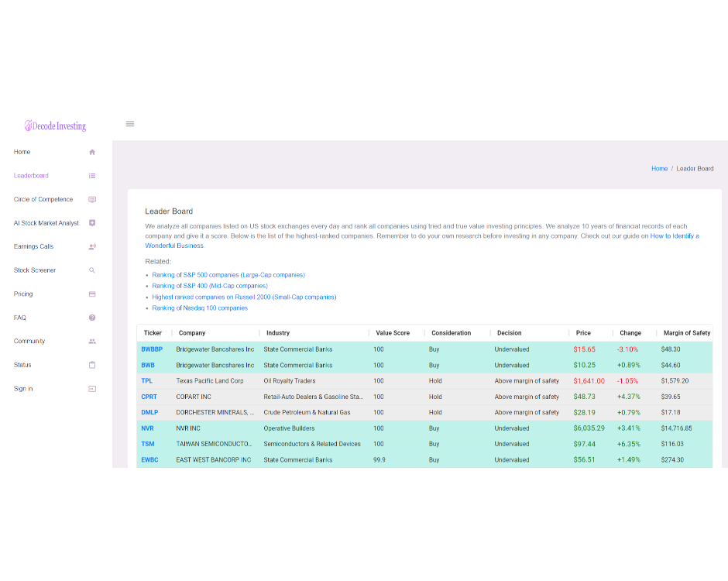This screenshot has width=728, height=581.
Task: Sort by the Price column header
Action: [x=583, y=333]
